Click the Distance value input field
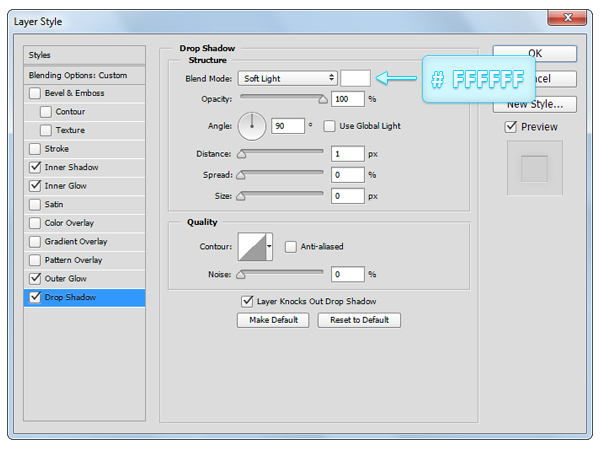Image resolution: width=600 pixels, height=449 pixels. click(x=348, y=154)
